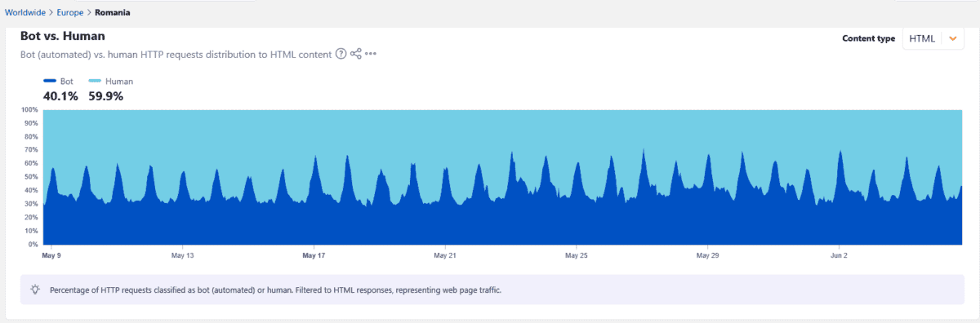The width and height of the screenshot is (980, 323).
Task: Click the May 25 axis label
Action: pos(577,255)
